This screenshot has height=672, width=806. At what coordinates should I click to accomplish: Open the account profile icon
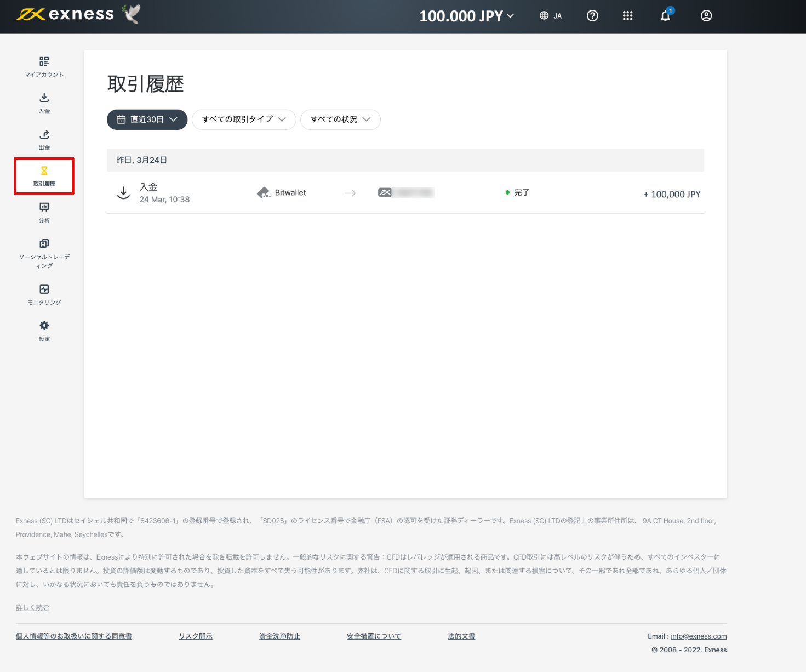click(x=706, y=16)
